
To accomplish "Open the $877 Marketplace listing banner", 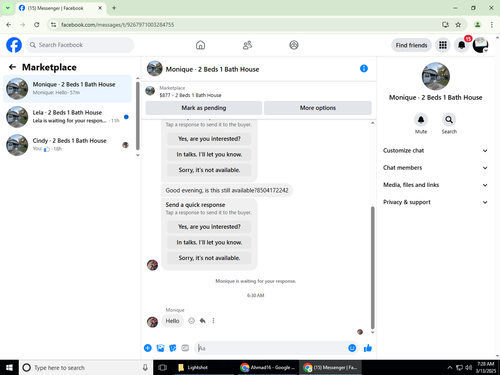I will 258,92.
